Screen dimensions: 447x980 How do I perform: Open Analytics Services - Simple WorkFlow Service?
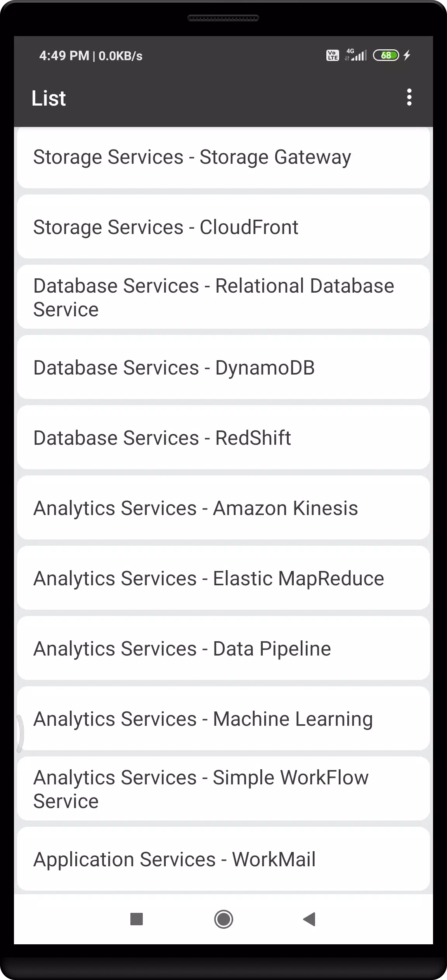tap(223, 789)
